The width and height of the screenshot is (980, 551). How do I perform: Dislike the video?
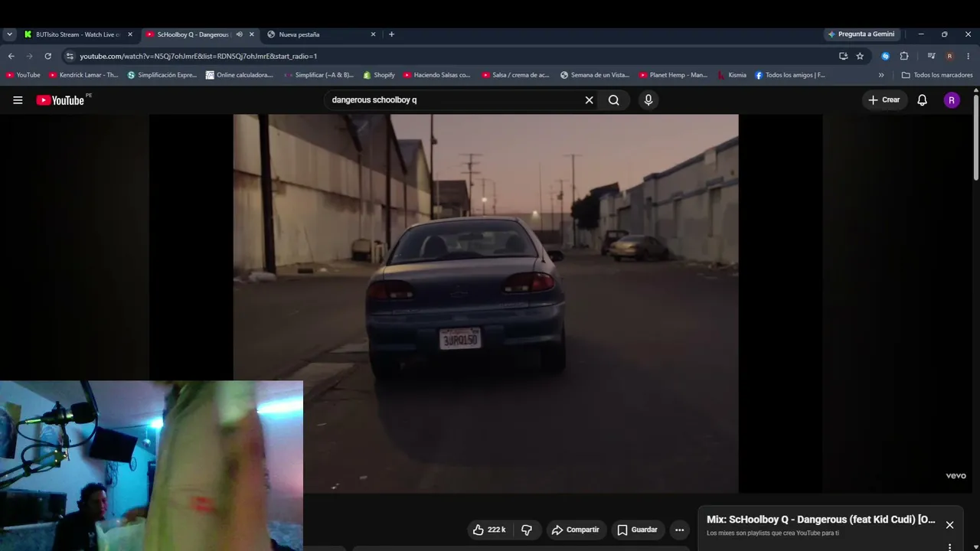(x=527, y=530)
